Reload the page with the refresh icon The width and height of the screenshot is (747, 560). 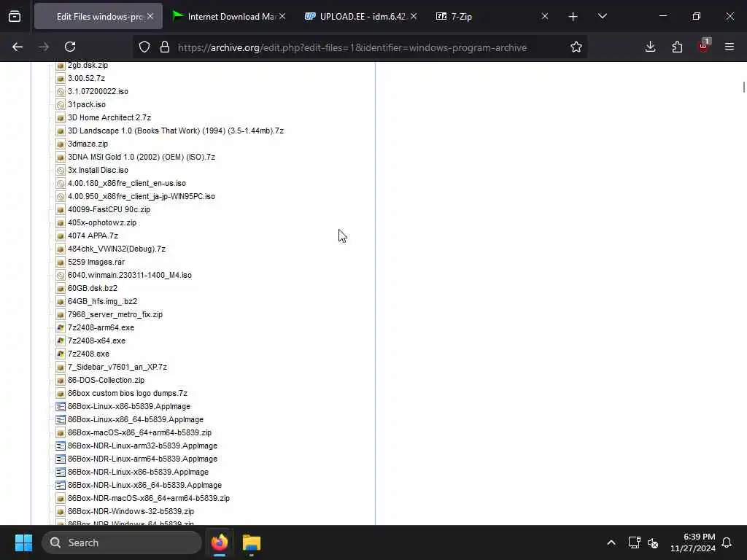click(70, 47)
